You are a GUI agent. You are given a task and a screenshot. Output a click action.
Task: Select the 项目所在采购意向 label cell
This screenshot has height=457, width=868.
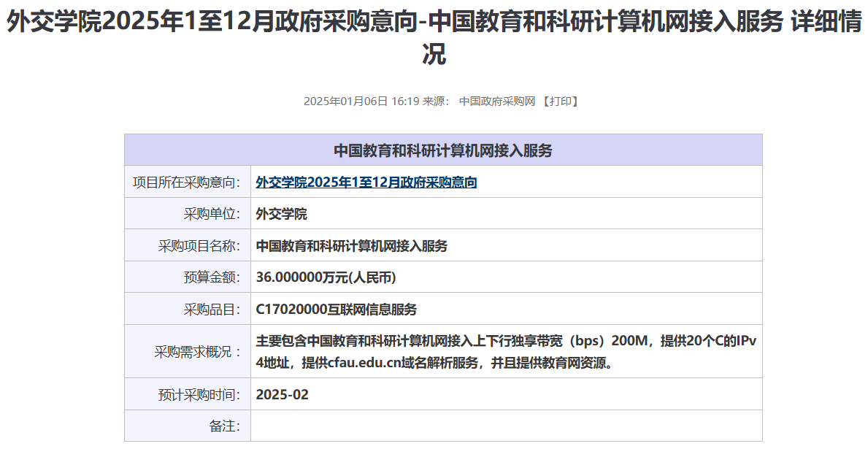187,183
